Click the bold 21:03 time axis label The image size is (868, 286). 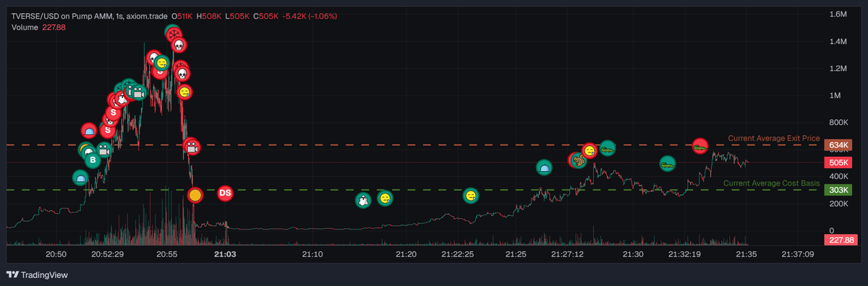pyautogui.click(x=225, y=254)
